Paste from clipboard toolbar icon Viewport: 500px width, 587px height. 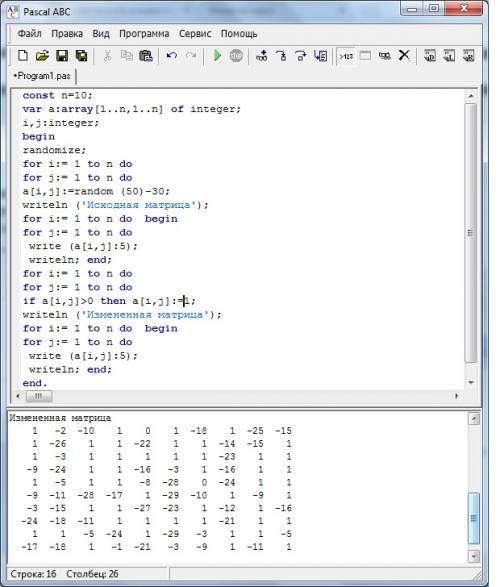pos(146,56)
